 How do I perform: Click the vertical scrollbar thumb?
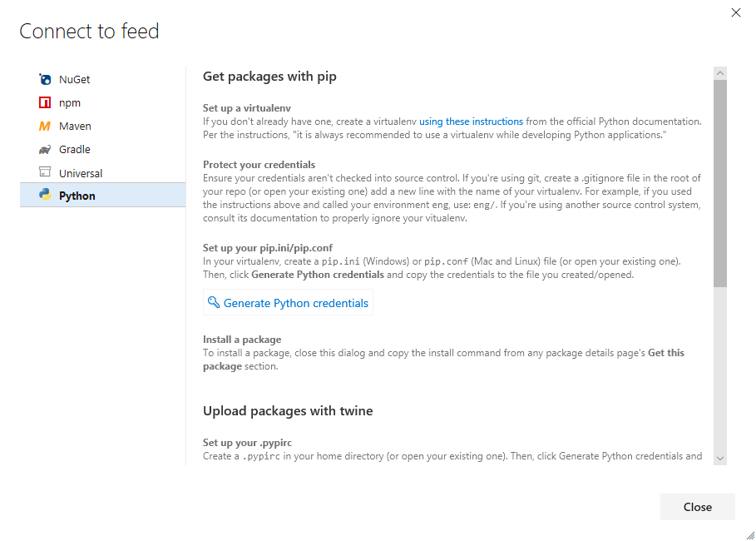pyautogui.click(x=720, y=183)
